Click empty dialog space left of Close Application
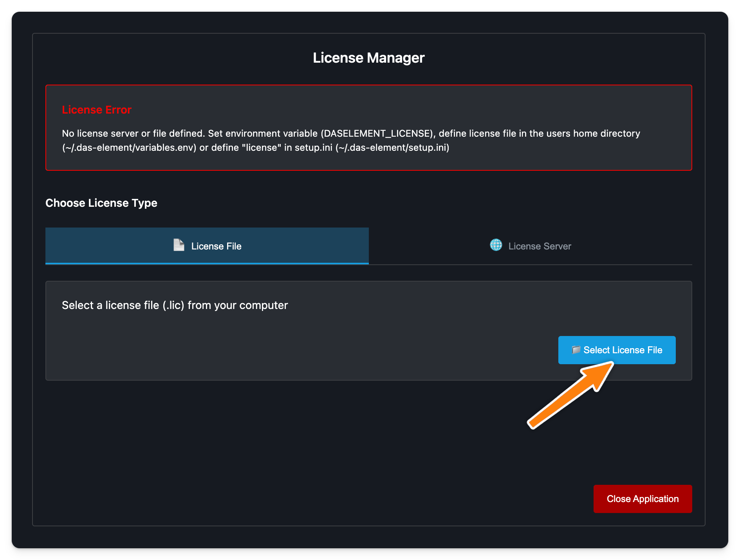Screen dimensions: 740x560 tap(313, 499)
